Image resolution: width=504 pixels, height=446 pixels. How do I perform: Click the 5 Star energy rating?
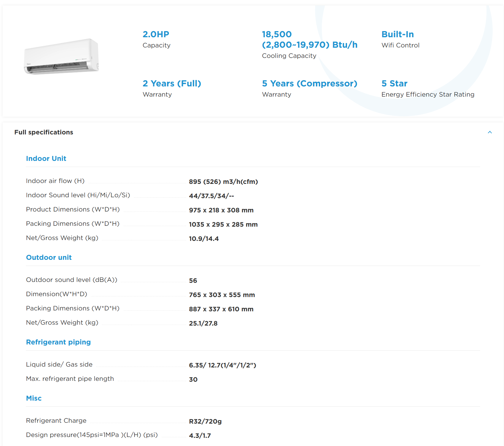pos(428,88)
